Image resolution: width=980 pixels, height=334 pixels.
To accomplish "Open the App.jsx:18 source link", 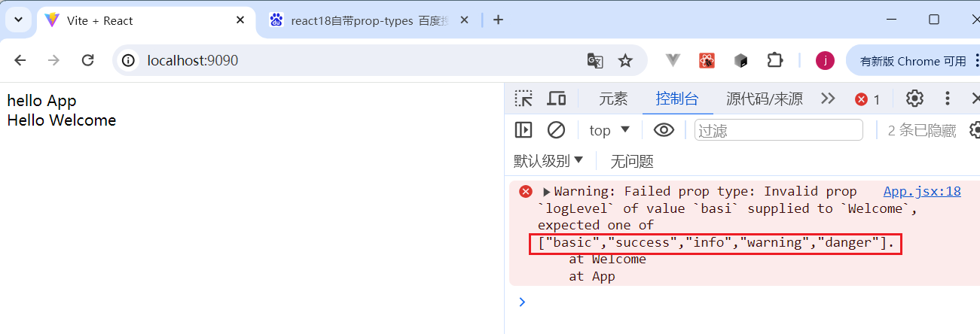I will coord(922,191).
